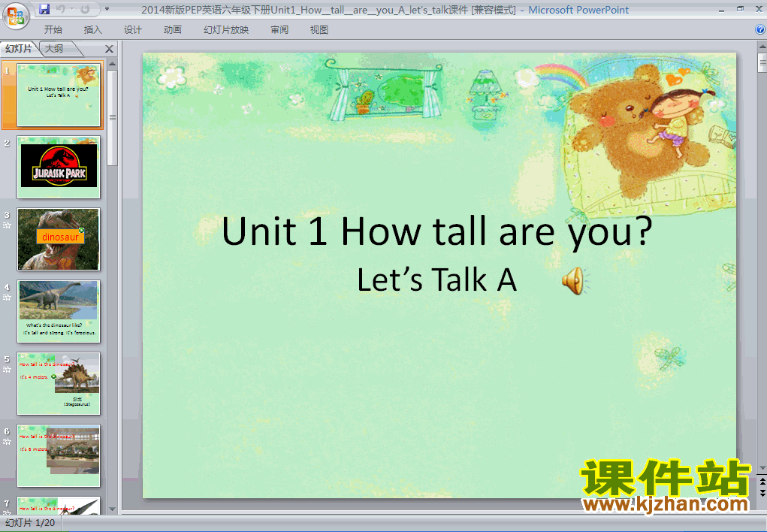Select the Jurassic Park slide 2 thumbnail
This screenshot has height=532, width=767.
(x=59, y=168)
